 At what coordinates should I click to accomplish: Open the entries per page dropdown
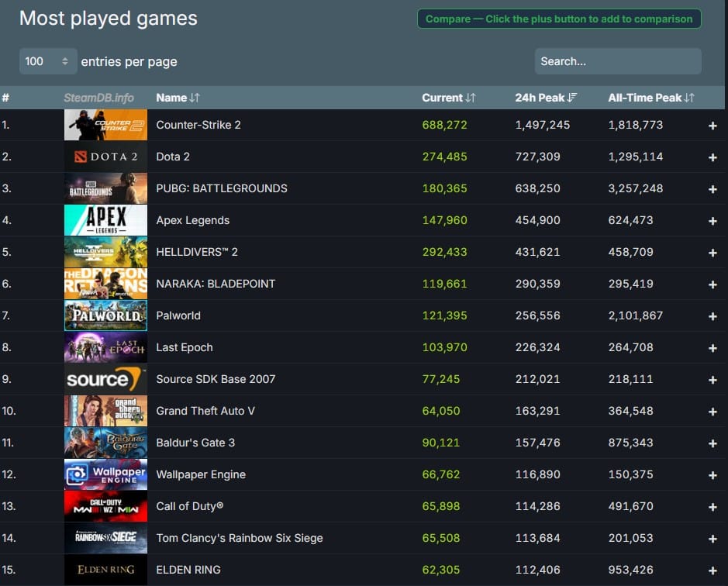click(48, 61)
